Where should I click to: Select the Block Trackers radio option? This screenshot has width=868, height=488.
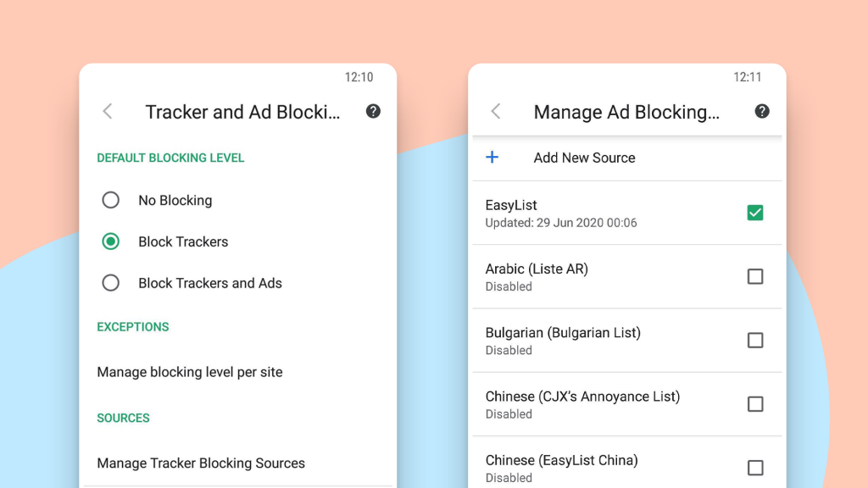pos(111,241)
